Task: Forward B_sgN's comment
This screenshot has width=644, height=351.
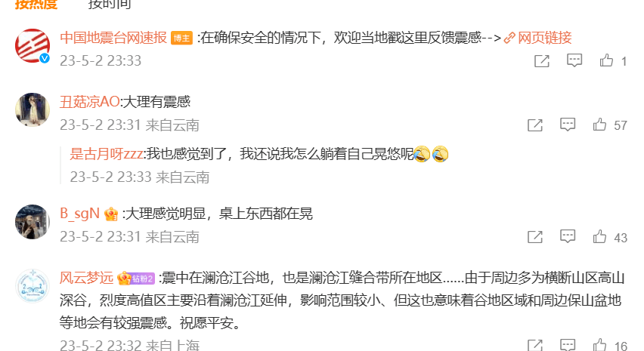Action: click(x=534, y=237)
